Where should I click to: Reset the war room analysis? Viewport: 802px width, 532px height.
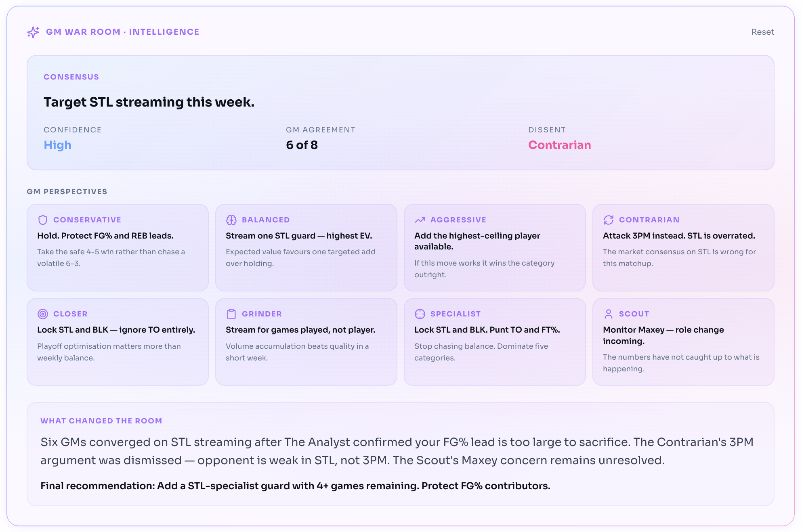[x=762, y=32]
